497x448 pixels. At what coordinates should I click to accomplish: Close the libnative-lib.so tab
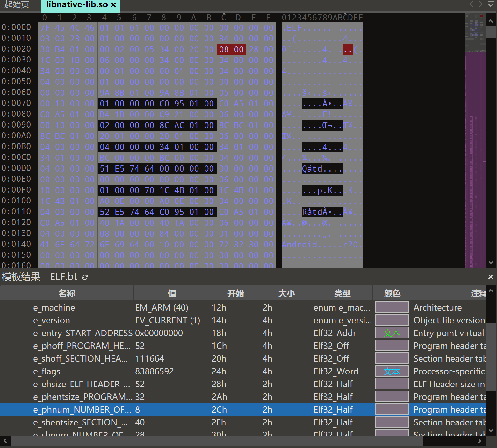(113, 5)
